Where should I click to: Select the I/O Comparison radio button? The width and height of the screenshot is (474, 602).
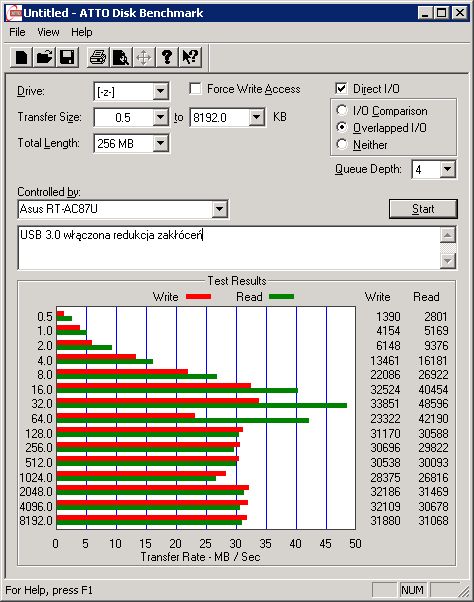click(x=342, y=111)
